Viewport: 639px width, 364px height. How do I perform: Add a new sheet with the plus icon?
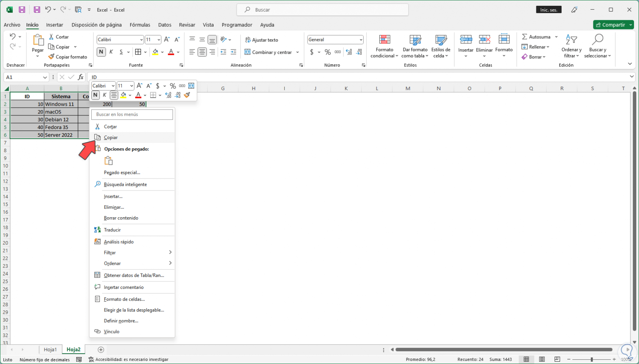[x=101, y=350]
